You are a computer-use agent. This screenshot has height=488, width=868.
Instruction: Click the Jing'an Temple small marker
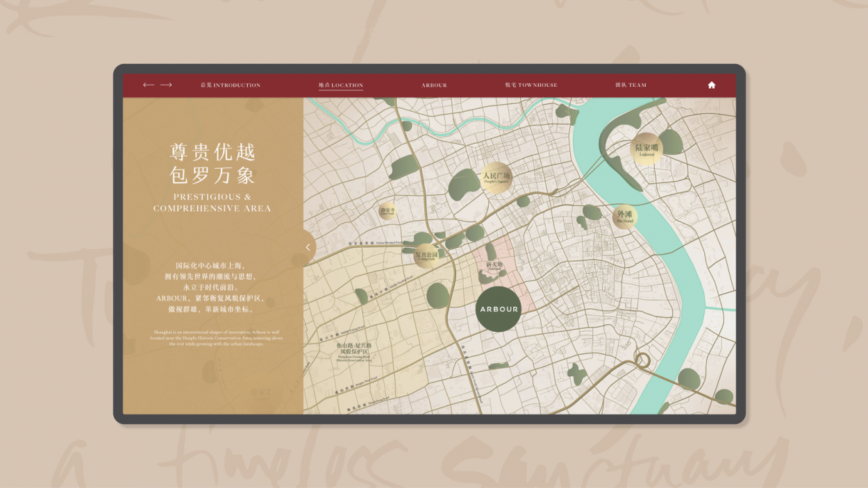[x=387, y=210]
